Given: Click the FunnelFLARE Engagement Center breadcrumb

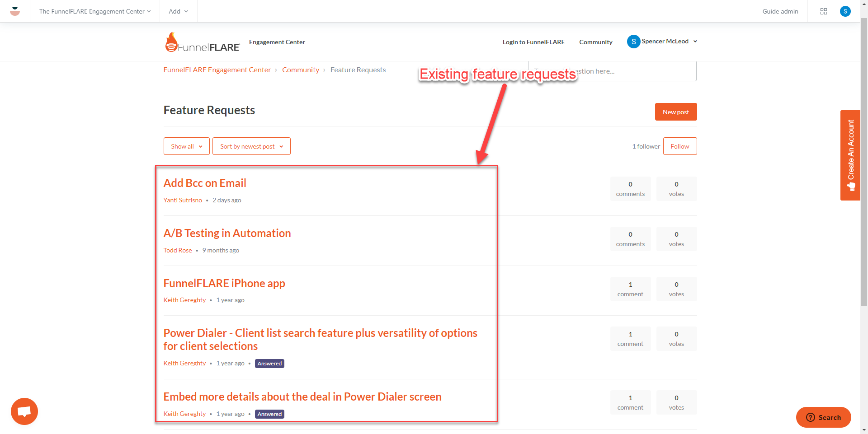Looking at the screenshot, I should pyautogui.click(x=217, y=70).
